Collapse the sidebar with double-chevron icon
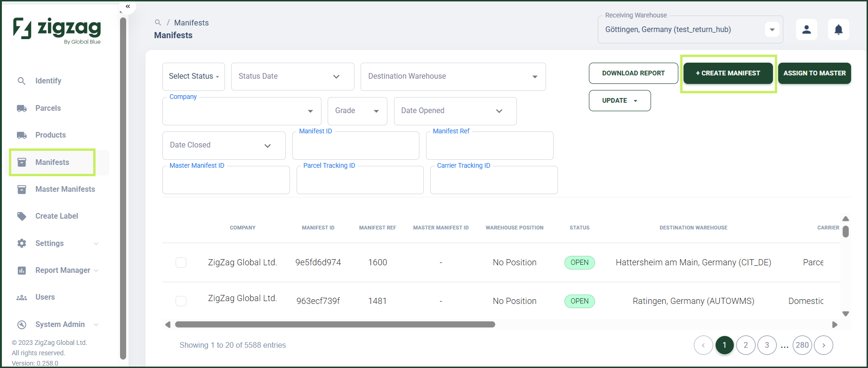The image size is (868, 368). pos(128,7)
